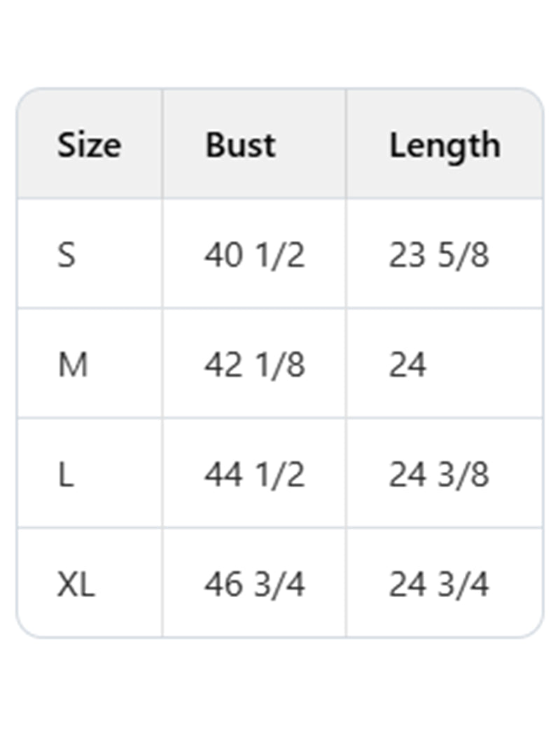
Task: Click the Size column header
Action: tap(89, 145)
